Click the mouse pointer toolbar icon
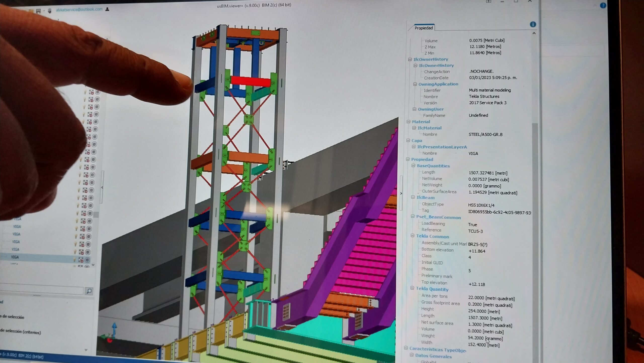The width and height of the screenshot is (644, 363). click(50, 11)
